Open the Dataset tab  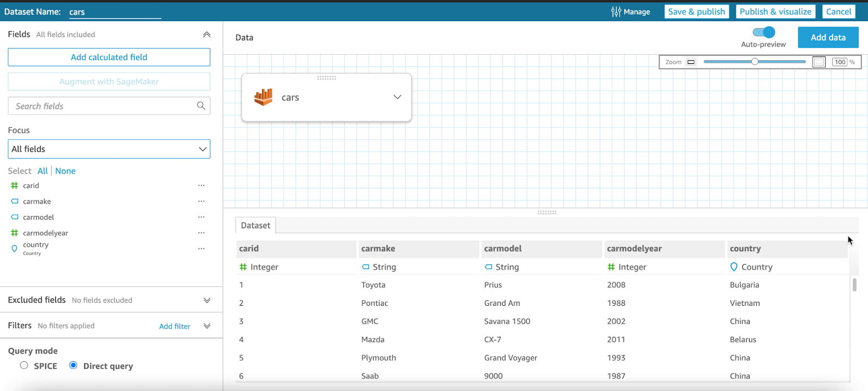256,225
